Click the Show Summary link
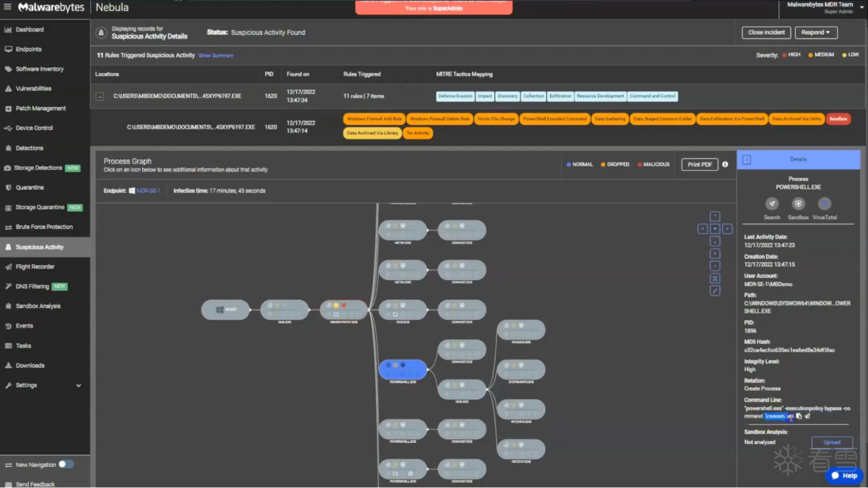 216,56
